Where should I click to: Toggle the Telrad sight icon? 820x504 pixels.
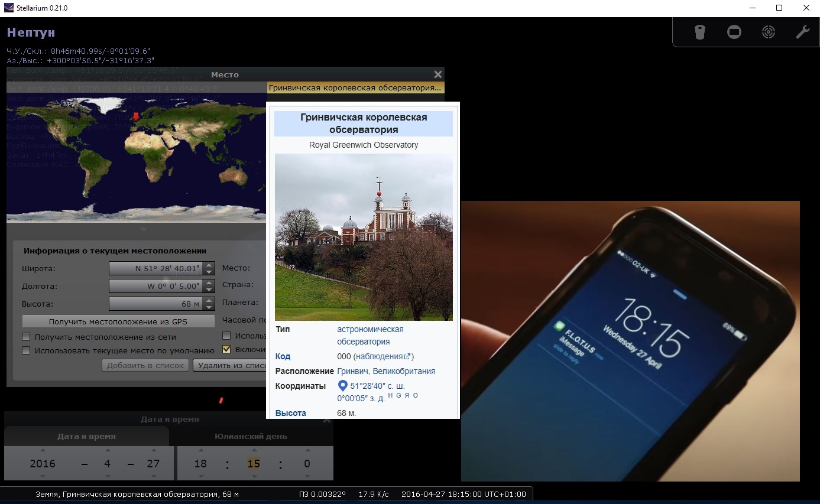coord(769,32)
